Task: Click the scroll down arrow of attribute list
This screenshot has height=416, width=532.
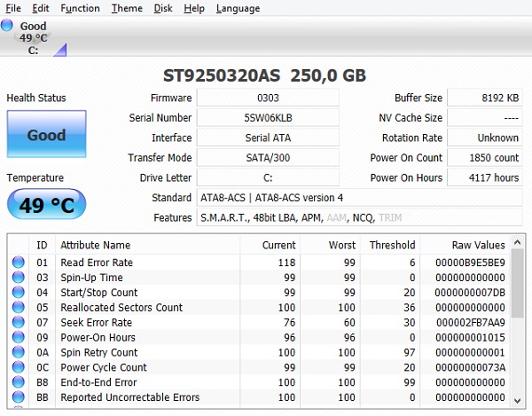Action: click(x=518, y=400)
